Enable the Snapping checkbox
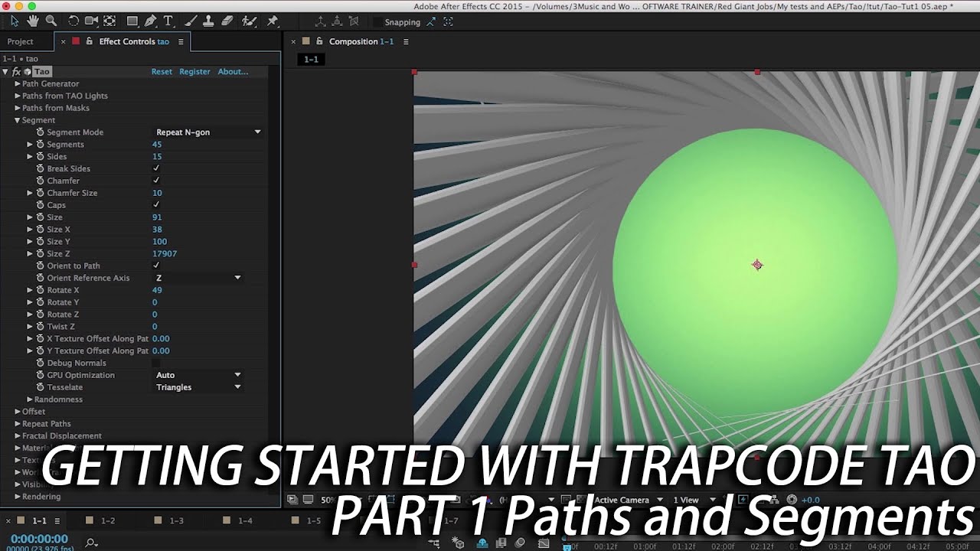 click(377, 22)
